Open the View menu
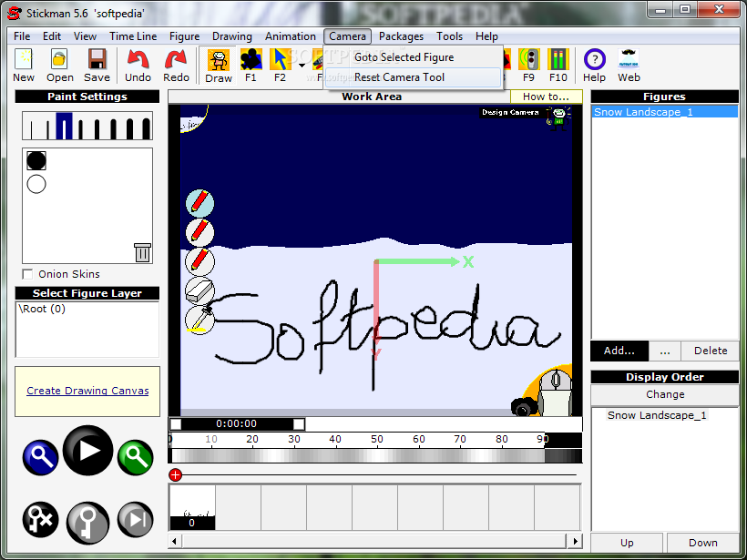 pyautogui.click(x=85, y=36)
